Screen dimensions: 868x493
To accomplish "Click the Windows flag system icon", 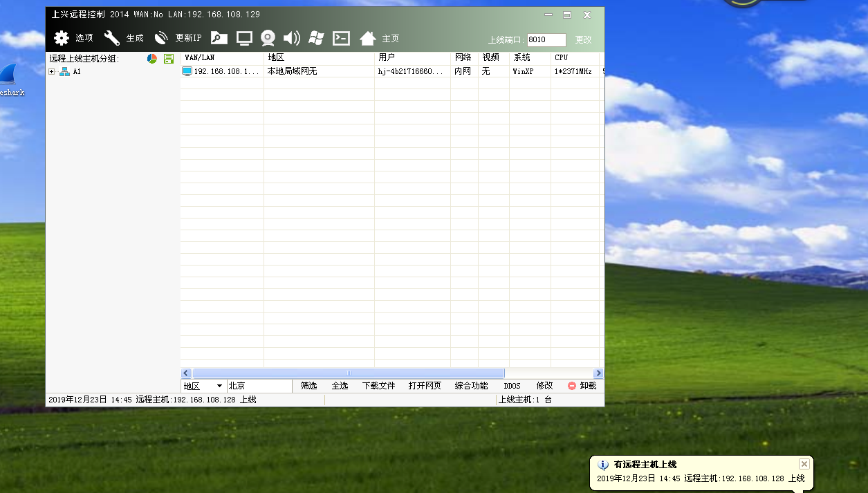I will 316,38.
